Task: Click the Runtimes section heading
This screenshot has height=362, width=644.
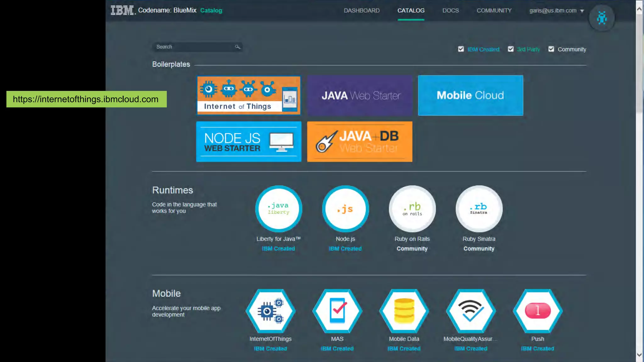Action: 173,190
